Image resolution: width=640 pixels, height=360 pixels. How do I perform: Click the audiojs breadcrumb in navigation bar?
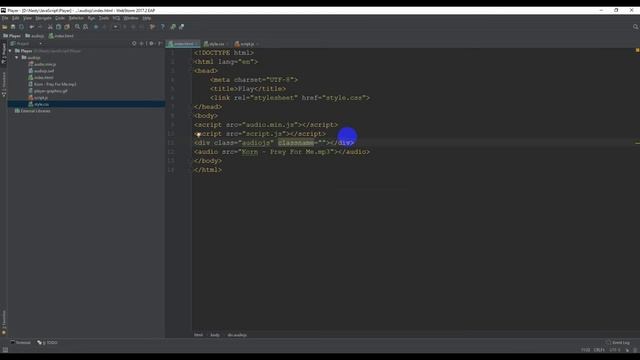point(35,36)
